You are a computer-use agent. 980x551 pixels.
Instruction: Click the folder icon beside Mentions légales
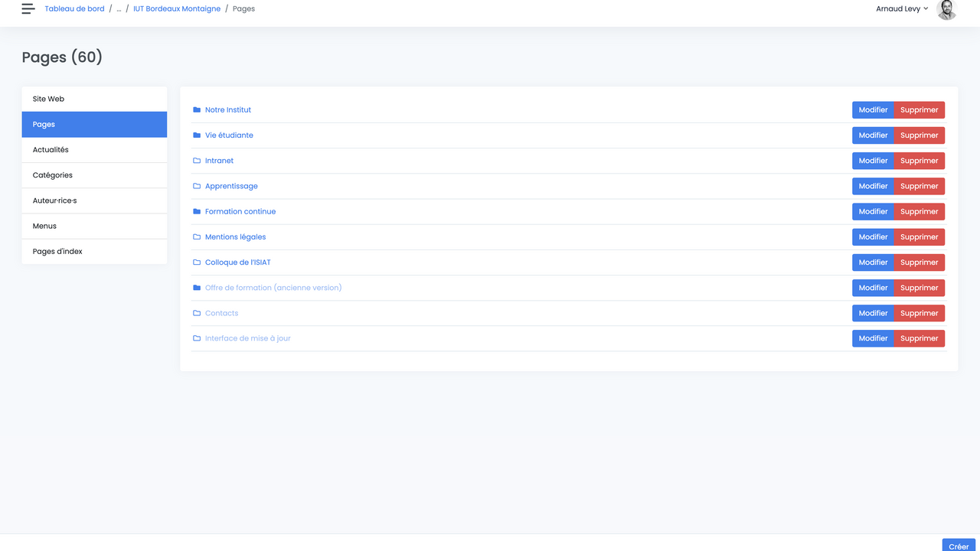[x=196, y=236]
